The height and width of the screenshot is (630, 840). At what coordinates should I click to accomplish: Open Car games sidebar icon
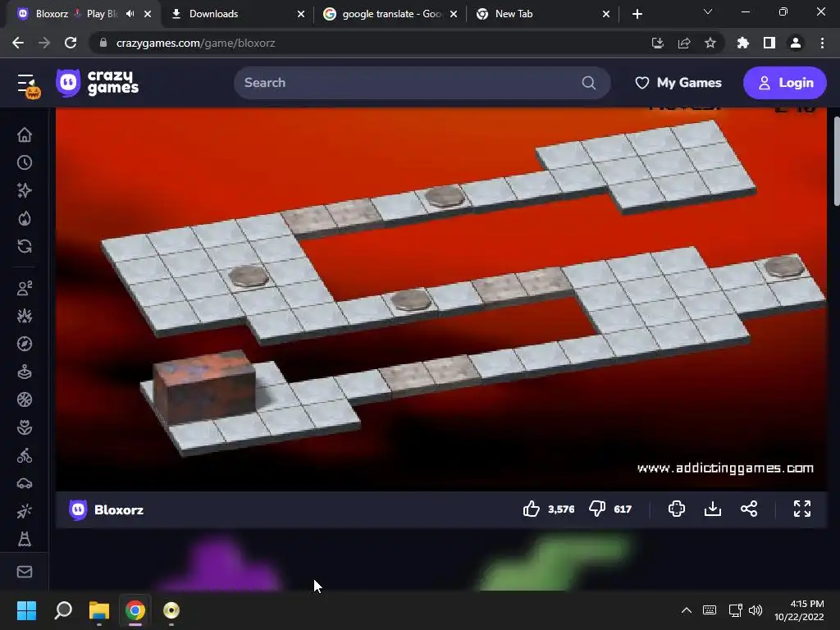pyautogui.click(x=25, y=484)
